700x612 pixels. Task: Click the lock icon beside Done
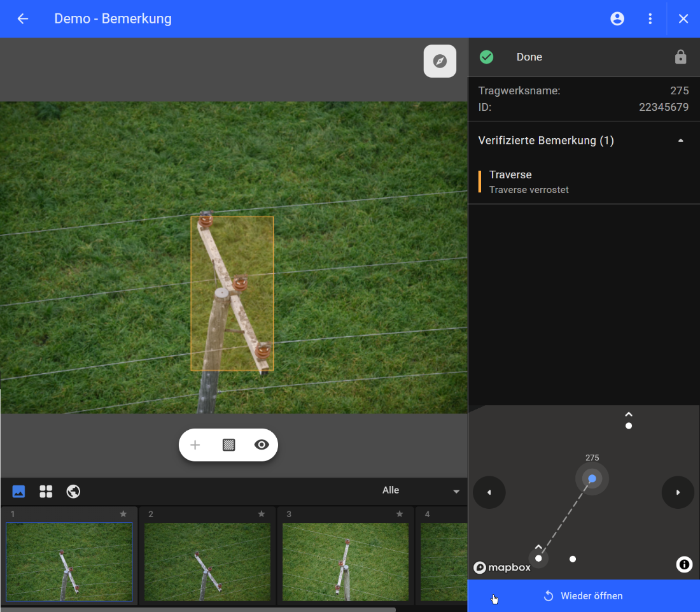[x=680, y=57]
